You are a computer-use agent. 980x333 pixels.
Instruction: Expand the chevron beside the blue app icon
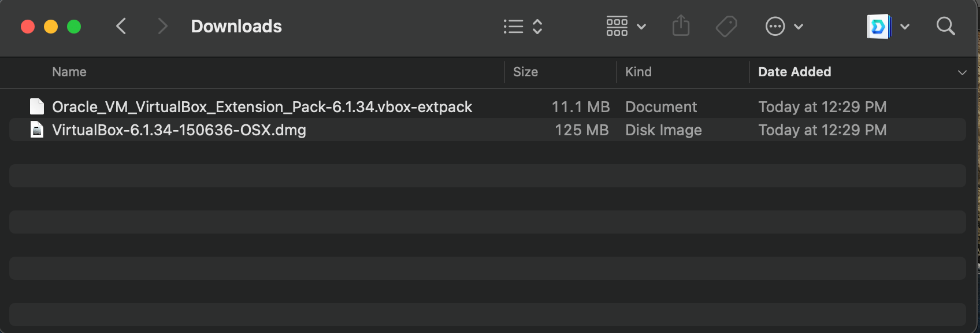905,27
